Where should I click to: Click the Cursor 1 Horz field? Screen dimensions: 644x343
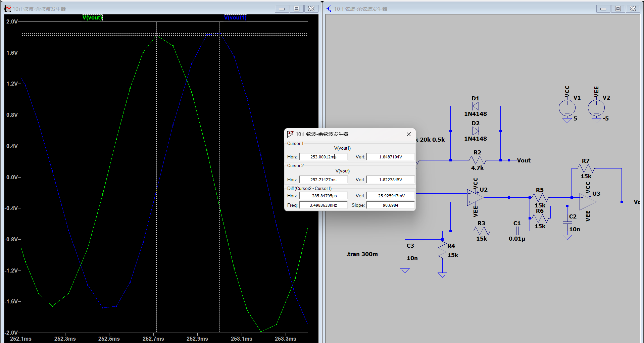point(323,157)
